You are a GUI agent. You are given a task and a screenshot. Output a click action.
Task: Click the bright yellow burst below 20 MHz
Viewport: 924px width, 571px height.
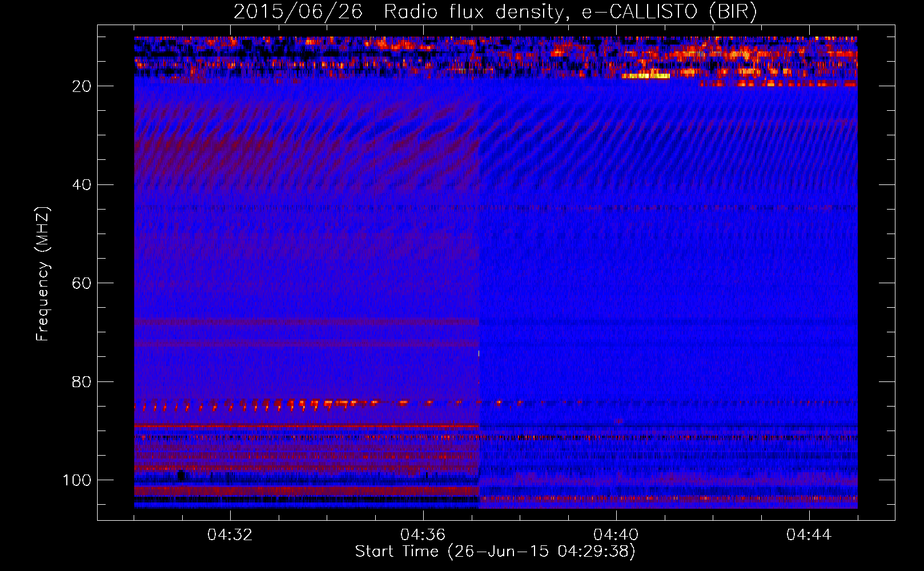646,75
